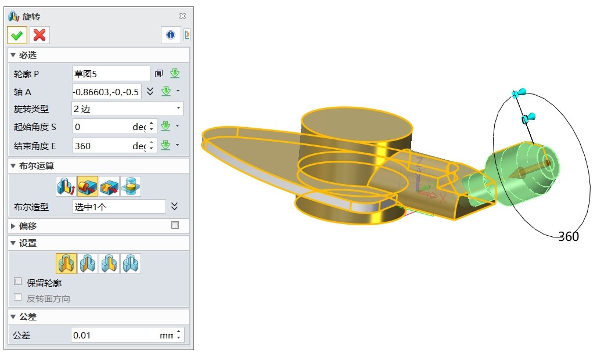Toggle the 反转面方向 checkbox

(17, 297)
